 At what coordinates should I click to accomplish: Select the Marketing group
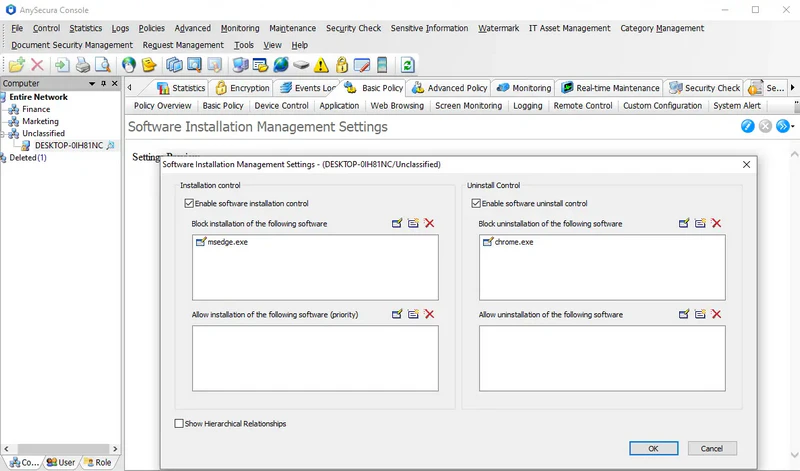pyautogui.click(x=40, y=121)
